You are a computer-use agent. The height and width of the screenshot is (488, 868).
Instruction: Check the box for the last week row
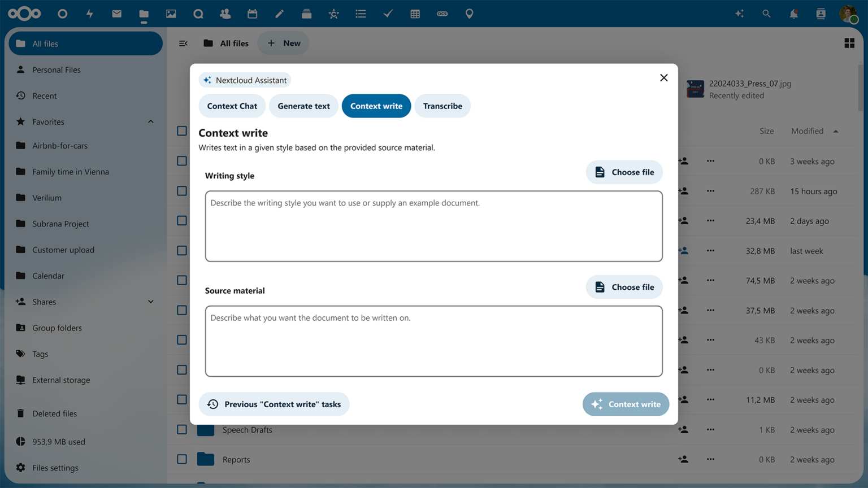[x=182, y=250]
